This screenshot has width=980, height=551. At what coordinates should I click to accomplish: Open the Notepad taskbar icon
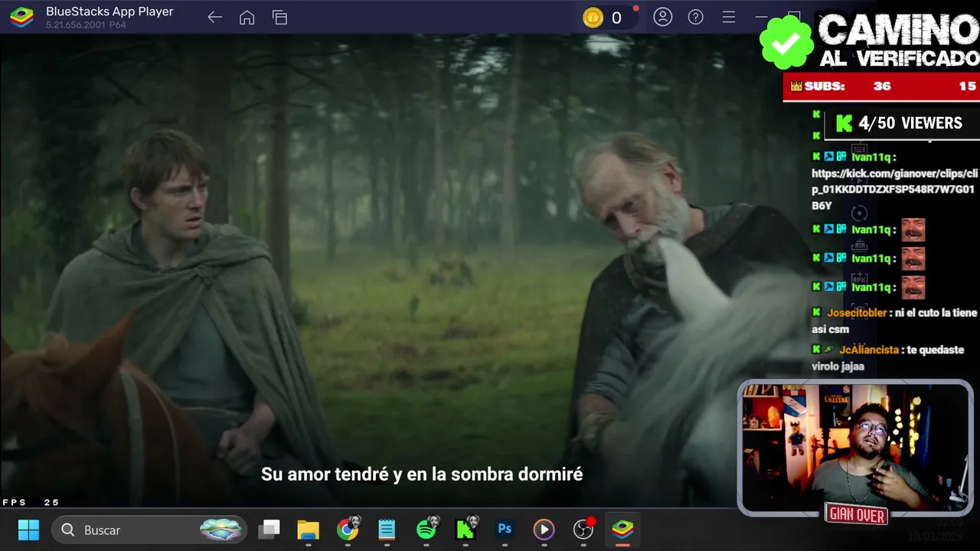point(387,530)
